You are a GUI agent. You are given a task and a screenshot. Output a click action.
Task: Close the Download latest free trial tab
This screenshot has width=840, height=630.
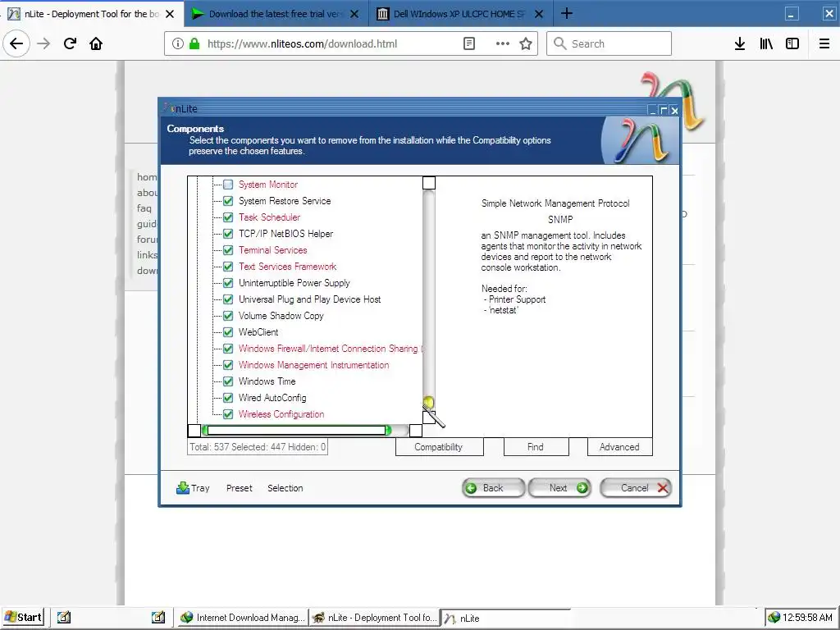354,14
